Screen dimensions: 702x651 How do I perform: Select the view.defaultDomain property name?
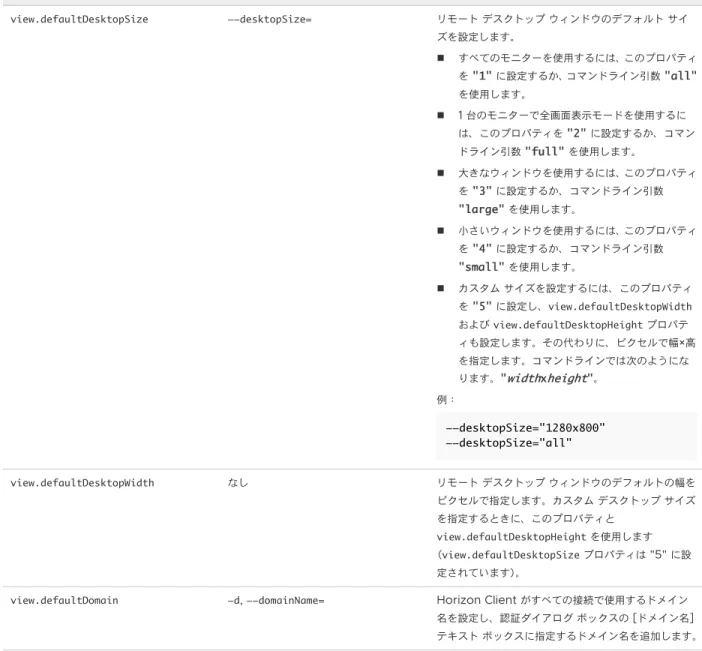(x=64, y=600)
